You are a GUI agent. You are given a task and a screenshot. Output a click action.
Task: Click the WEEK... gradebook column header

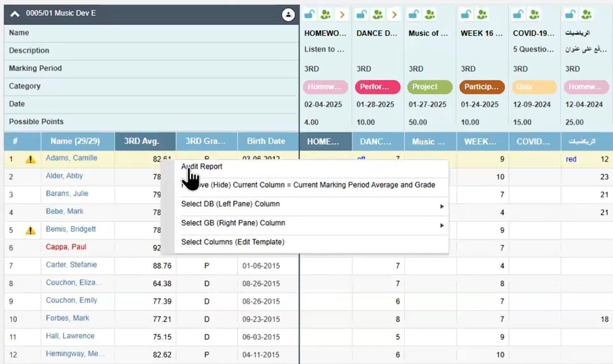click(483, 142)
